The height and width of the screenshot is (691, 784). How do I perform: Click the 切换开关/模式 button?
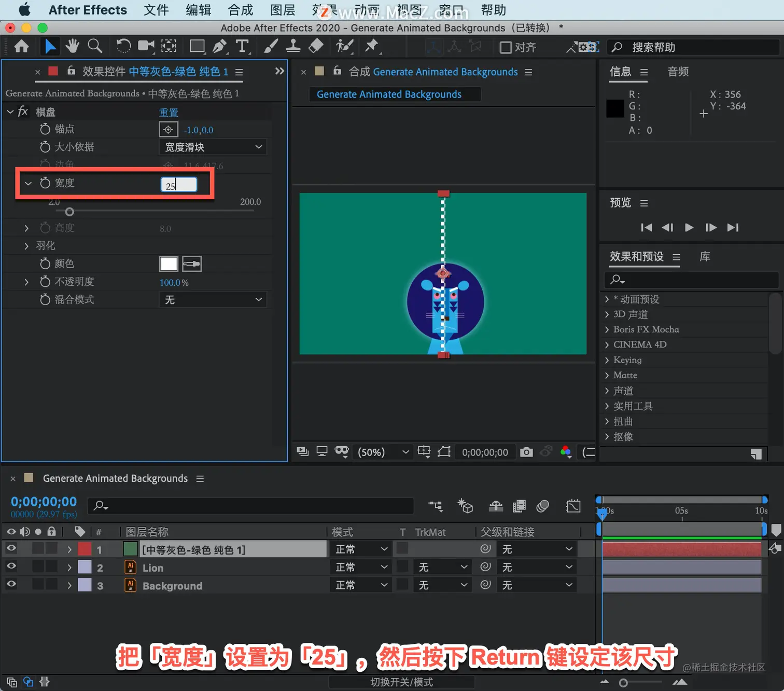[x=401, y=682]
